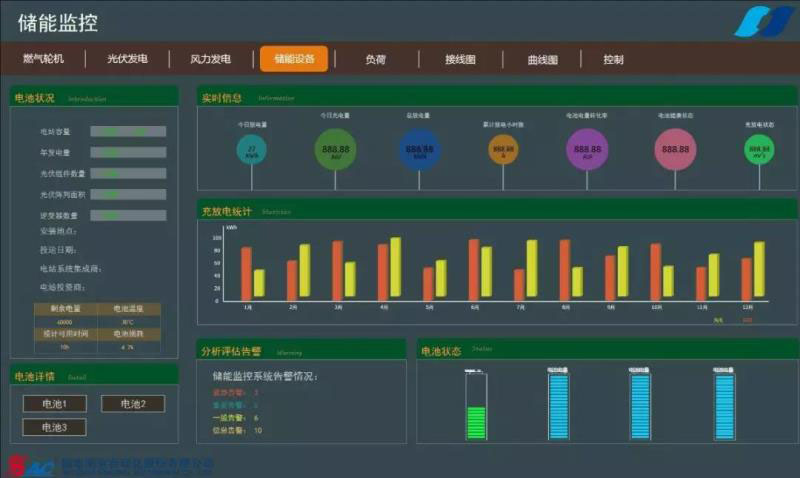Click the green battery level gauge
This screenshot has height=478, width=800.
(476, 407)
